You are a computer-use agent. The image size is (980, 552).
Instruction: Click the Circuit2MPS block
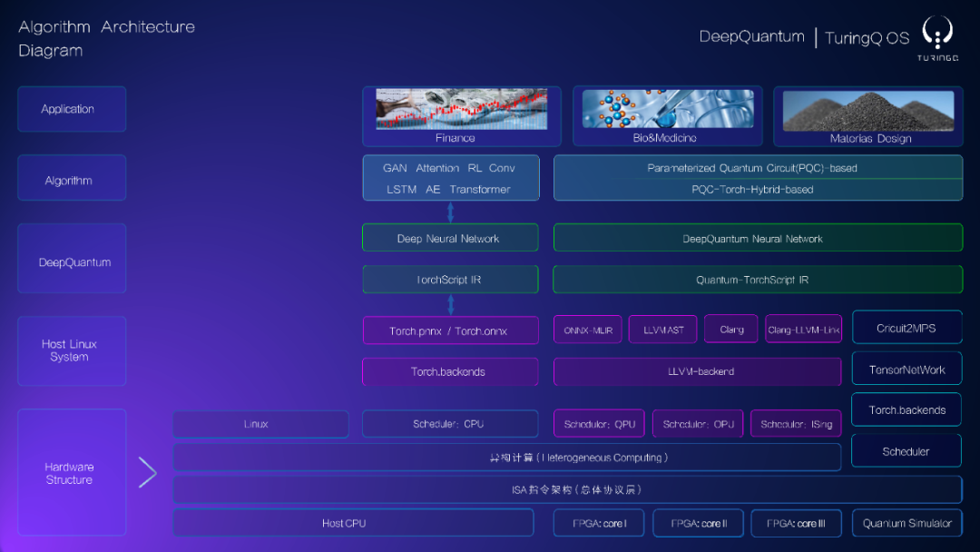pyautogui.click(x=906, y=328)
